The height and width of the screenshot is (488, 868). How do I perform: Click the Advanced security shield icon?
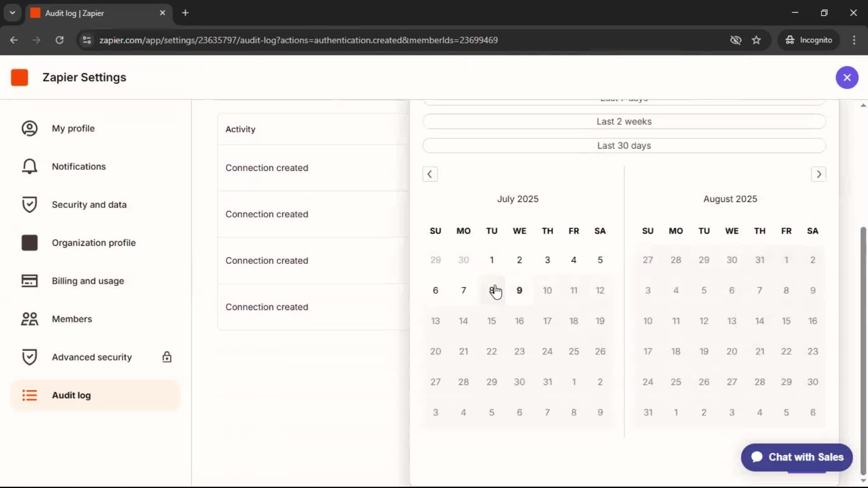[29, 357]
